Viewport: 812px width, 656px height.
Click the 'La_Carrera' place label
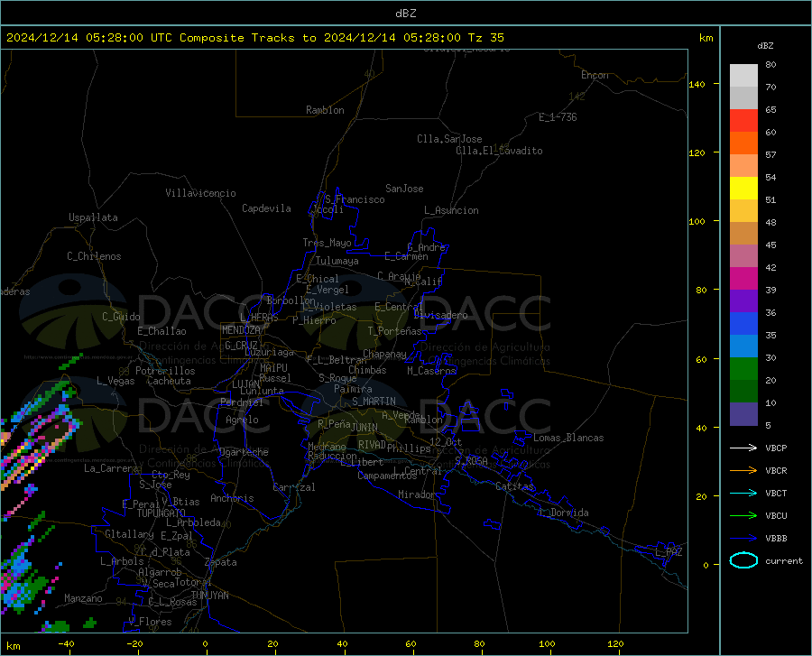click(x=111, y=468)
